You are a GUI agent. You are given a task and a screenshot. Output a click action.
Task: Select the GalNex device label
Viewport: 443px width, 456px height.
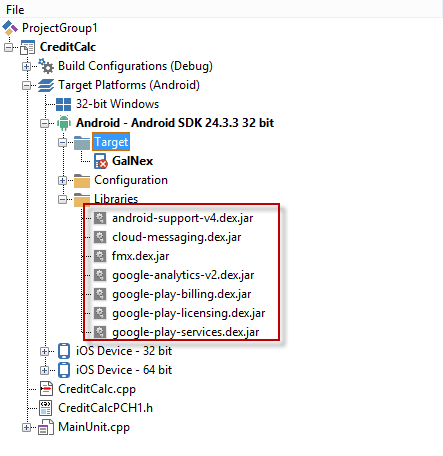132,161
